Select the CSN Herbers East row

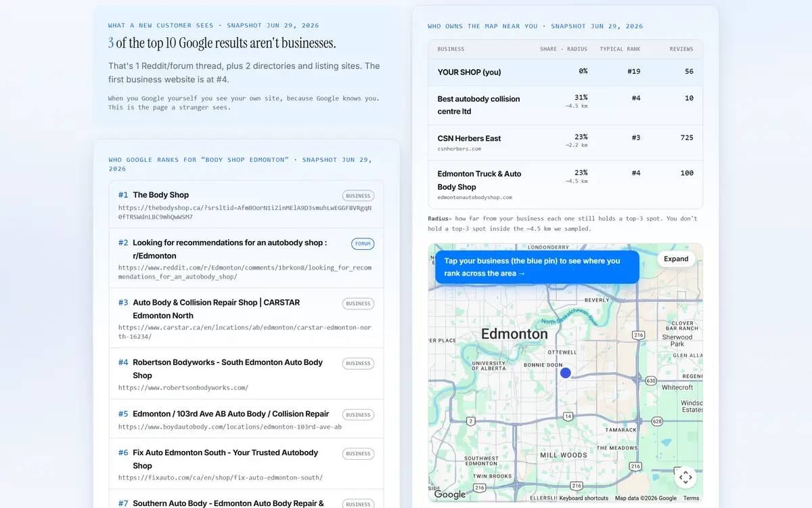(x=566, y=142)
